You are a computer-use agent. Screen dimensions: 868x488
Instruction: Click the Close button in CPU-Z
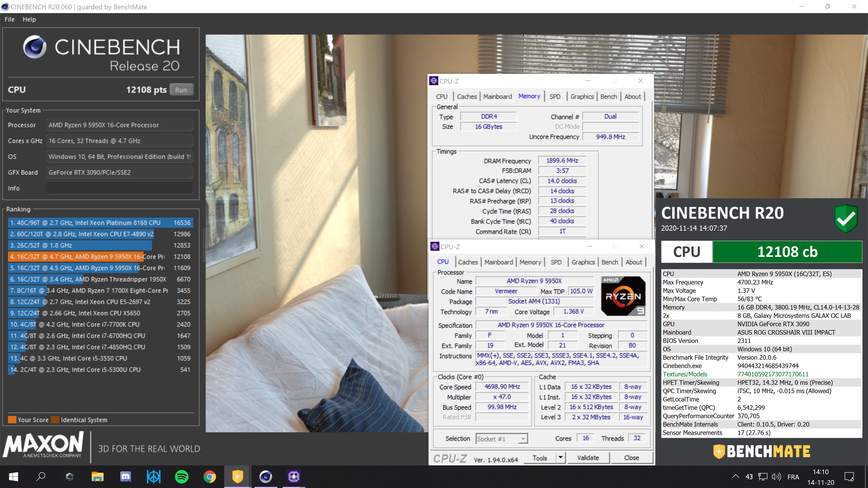[x=632, y=458]
